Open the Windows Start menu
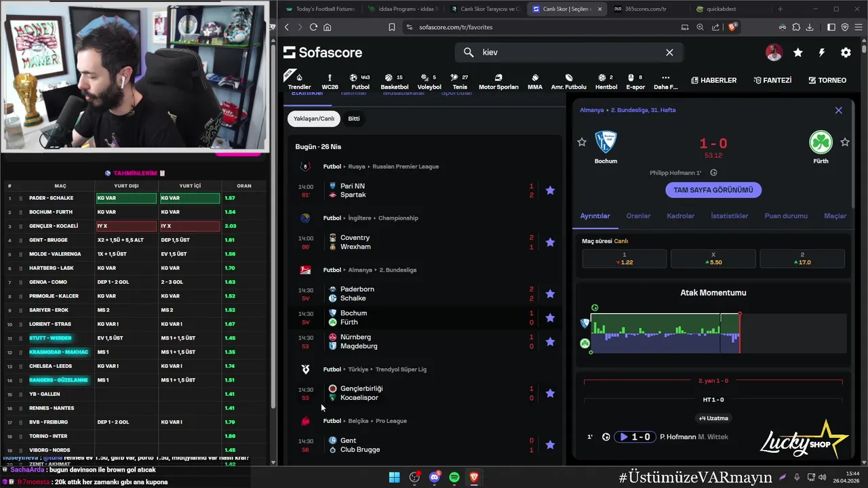The width and height of the screenshot is (868, 488). (394, 477)
